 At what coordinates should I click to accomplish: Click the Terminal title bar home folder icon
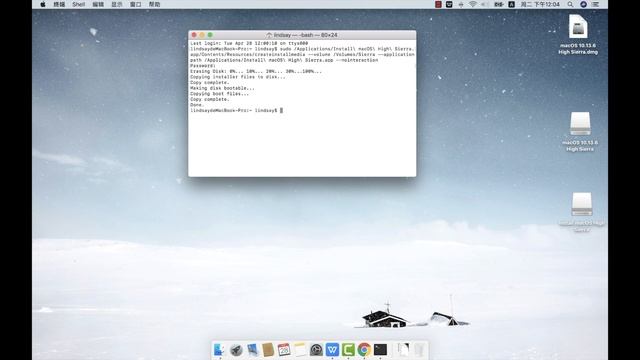click(269, 35)
